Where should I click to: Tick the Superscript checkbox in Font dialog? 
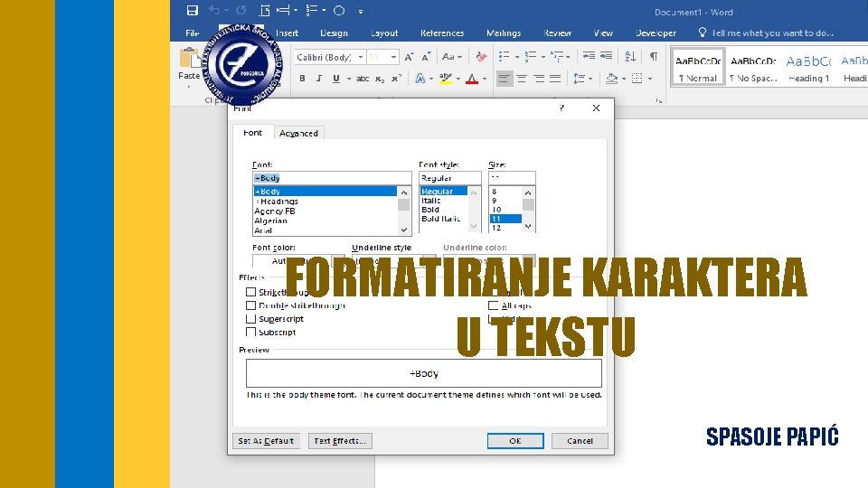click(x=250, y=319)
